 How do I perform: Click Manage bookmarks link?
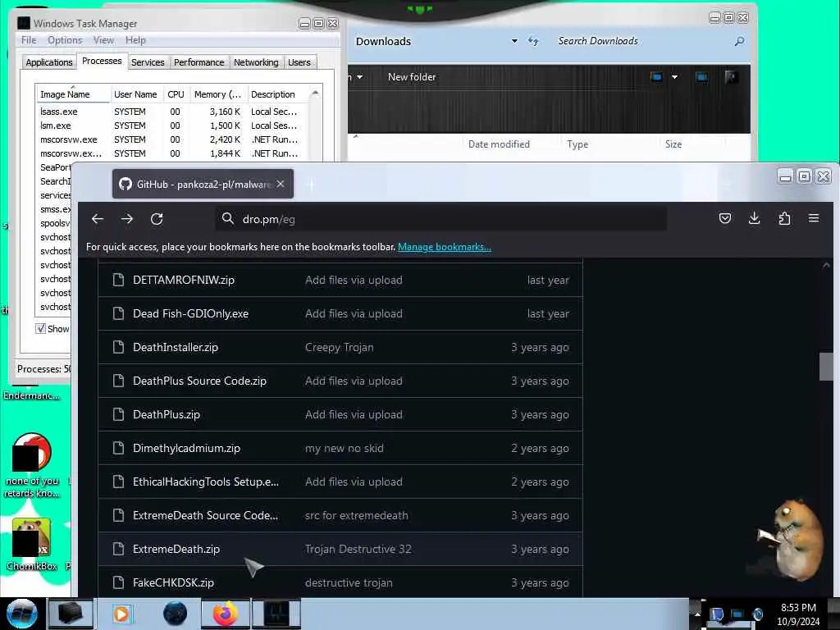[x=444, y=247]
